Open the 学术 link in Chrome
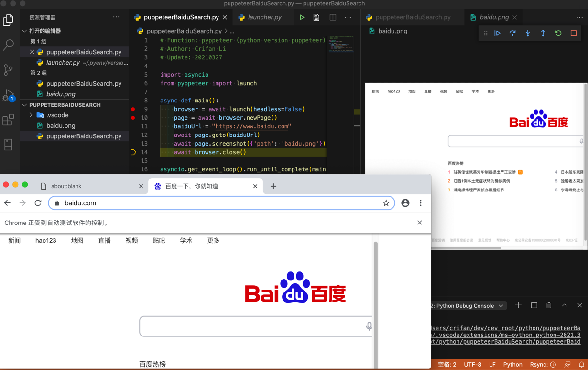This screenshot has width=588, height=370. click(x=186, y=240)
